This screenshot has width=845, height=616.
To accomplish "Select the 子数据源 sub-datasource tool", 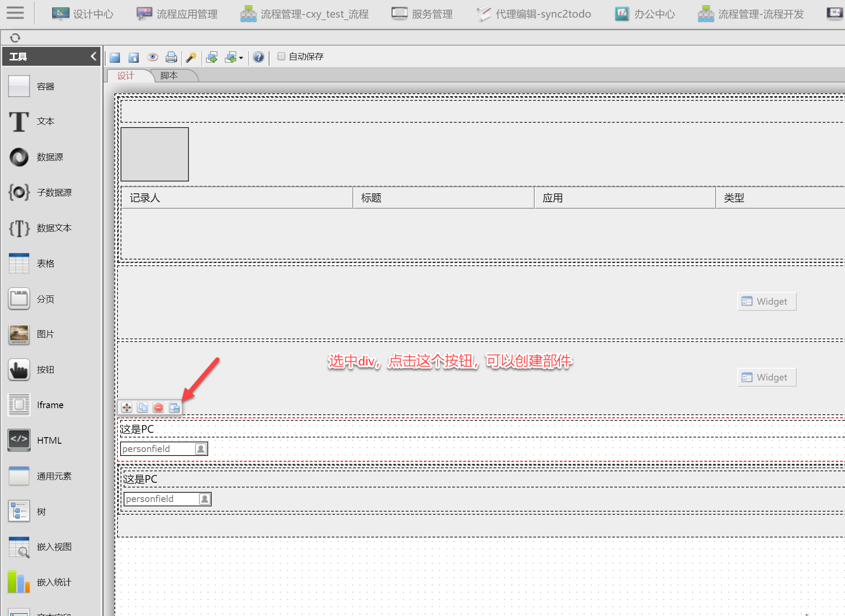I will (40, 192).
